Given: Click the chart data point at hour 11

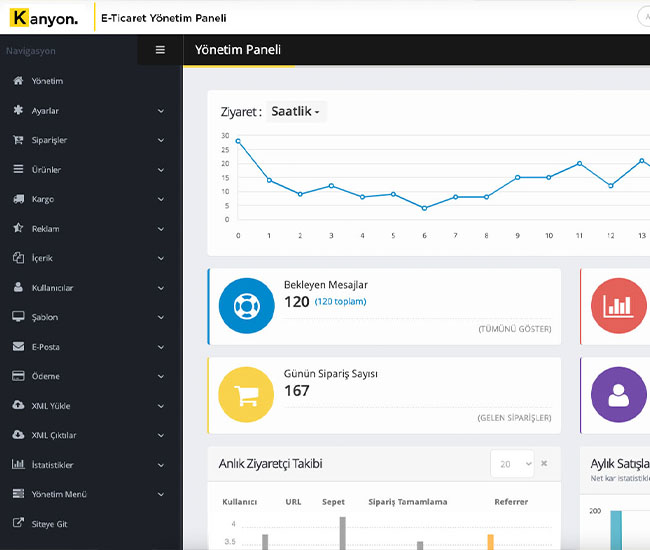Looking at the screenshot, I should (580, 163).
